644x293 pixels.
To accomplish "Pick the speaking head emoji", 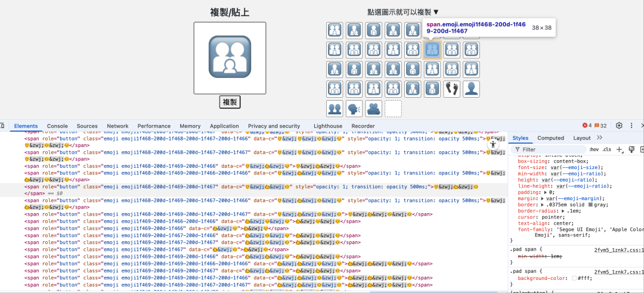I will pyautogui.click(x=354, y=108).
